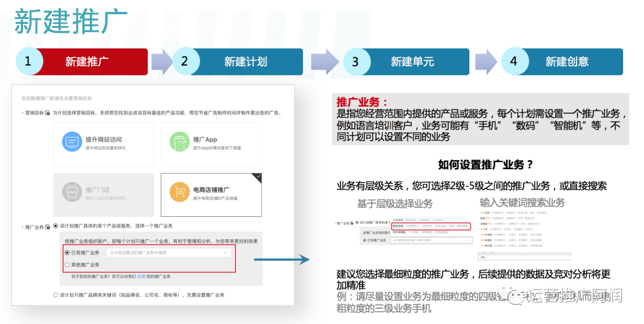This screenshot has width=644, height=324.
Task: Click the keyword search box showing 手机
Action: click(525, 257)
